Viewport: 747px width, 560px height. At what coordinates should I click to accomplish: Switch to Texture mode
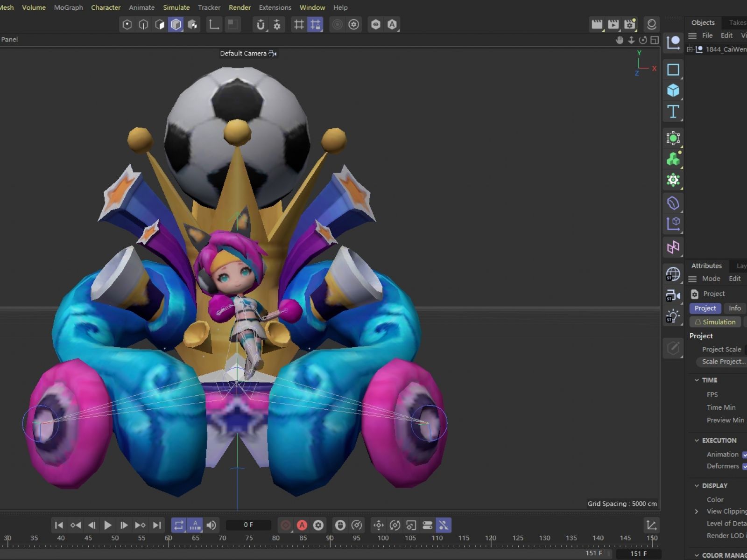tap(192, 24)
